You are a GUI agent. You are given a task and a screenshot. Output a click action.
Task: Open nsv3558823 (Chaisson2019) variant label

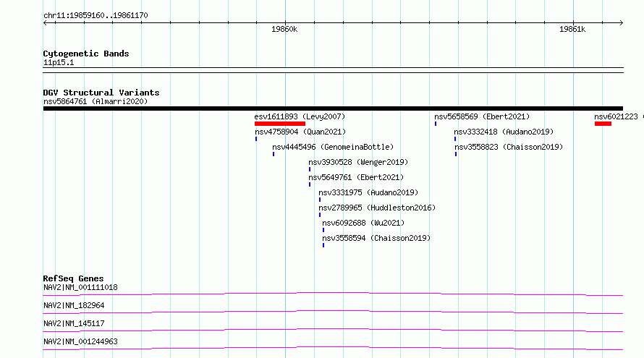tap(509, 147)
